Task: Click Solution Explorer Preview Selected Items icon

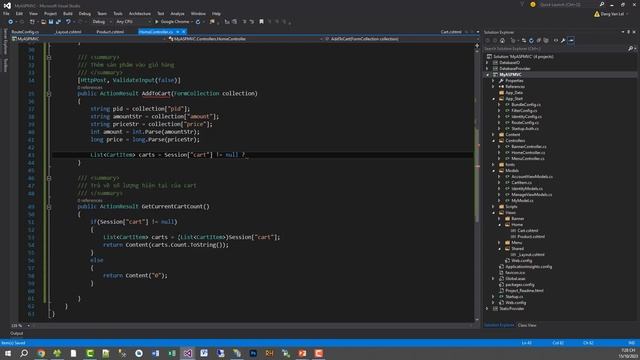Action: click(x=571, y=40)
